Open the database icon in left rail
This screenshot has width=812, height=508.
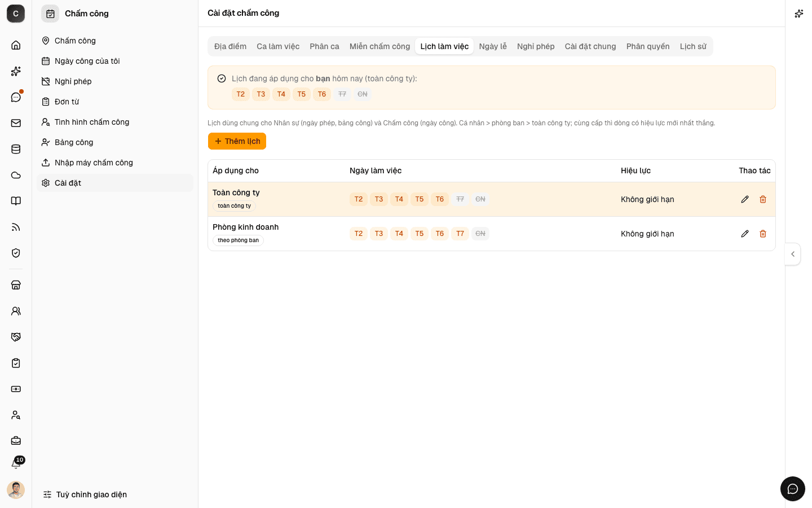pyautogui.click(x=16, y=149)
